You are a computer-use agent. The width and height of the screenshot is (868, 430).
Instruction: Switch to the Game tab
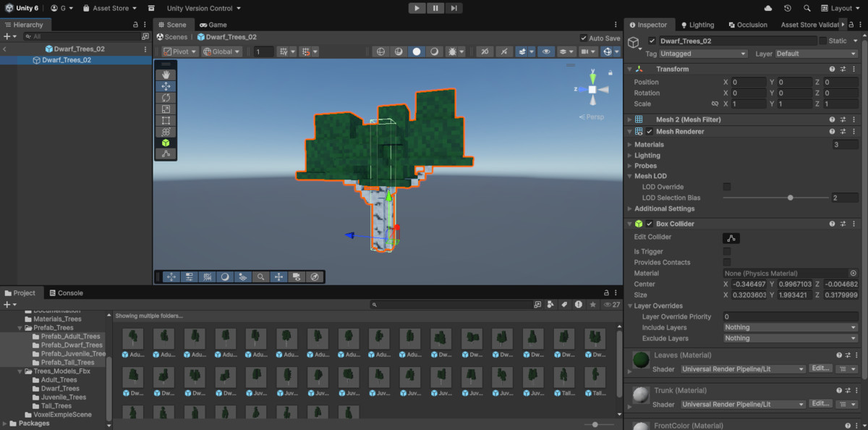coord(214,24)
